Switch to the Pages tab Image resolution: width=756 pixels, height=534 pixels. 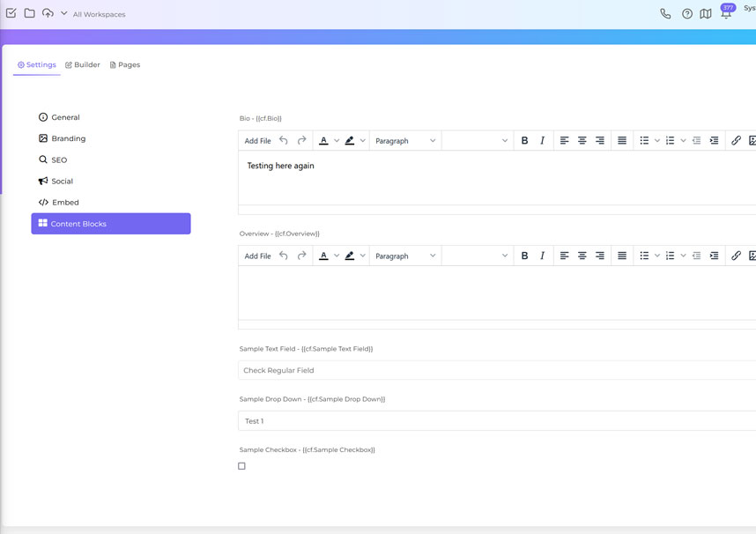(x=125, y=65)
